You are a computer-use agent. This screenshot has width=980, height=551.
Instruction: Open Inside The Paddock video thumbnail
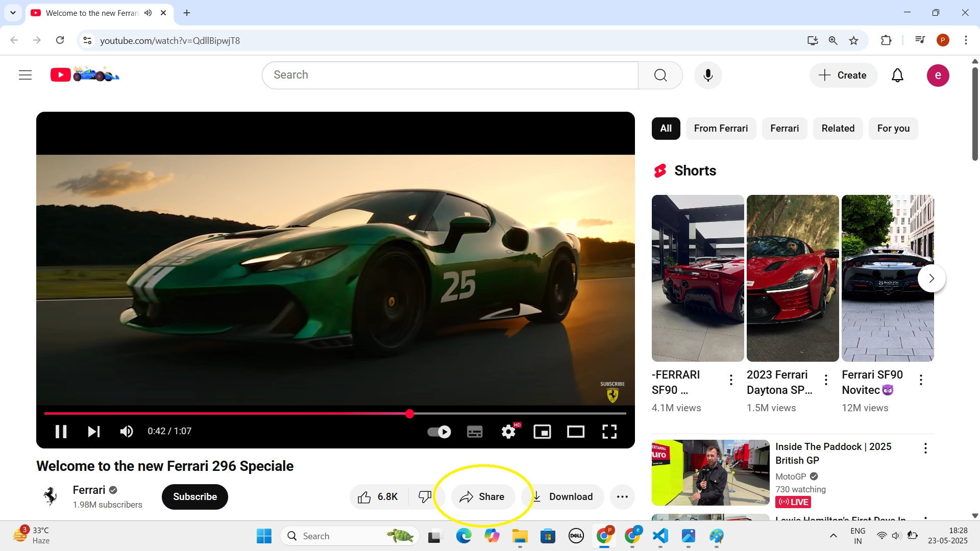(710, 472)
